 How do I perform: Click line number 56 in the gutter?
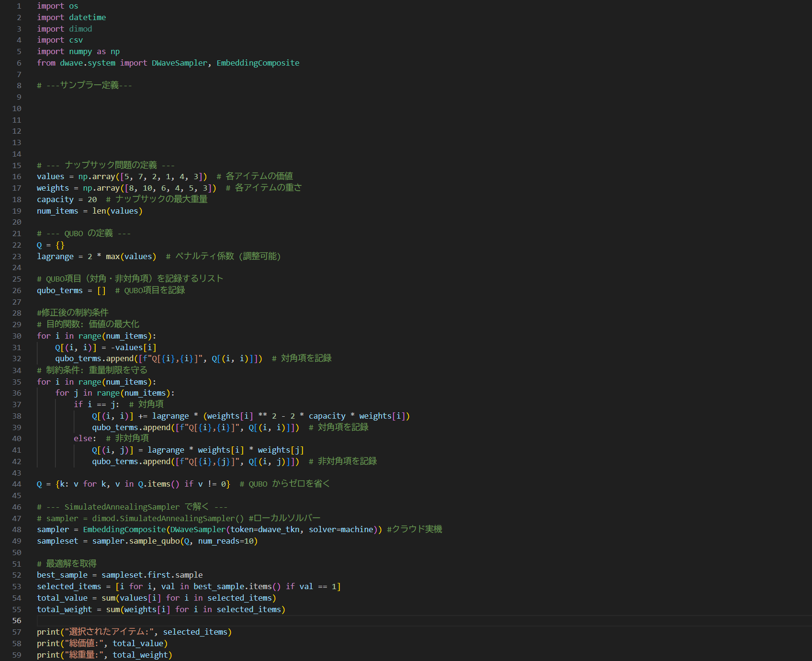coord(17,621)
